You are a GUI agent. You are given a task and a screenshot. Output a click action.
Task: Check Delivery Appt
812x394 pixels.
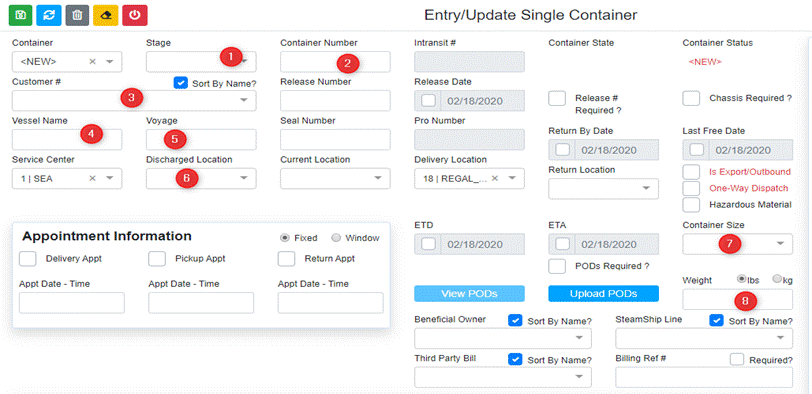pyautogui.click(x=27, y=258)
